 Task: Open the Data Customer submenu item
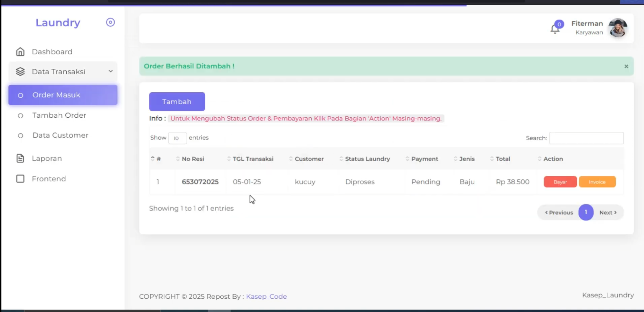point(60,135)
